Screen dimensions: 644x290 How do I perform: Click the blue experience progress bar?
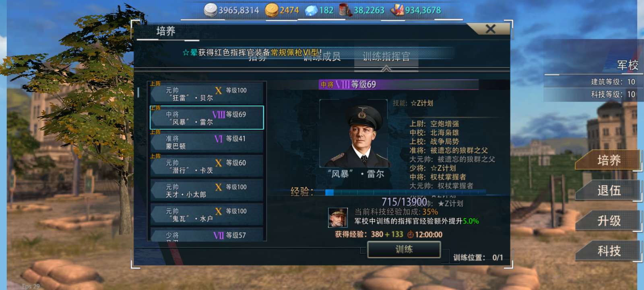point(405,193)
